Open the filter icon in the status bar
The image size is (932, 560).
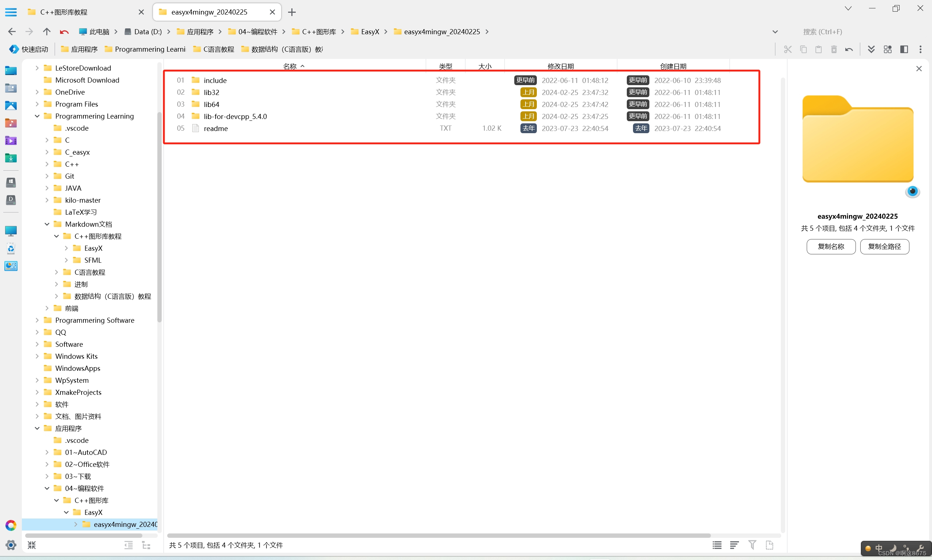pos(752,545)
